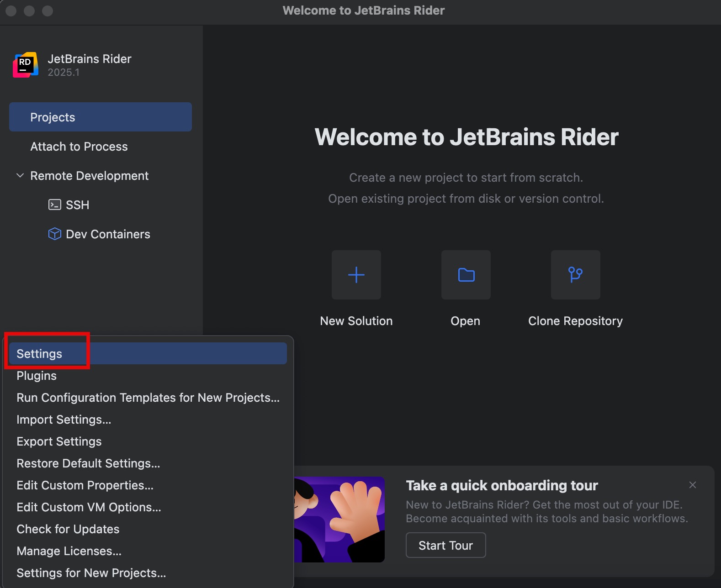The width and height of the screenshot is (721, 588).
Task: Choose Import Settings menu entry
Action: coord(64,420)
